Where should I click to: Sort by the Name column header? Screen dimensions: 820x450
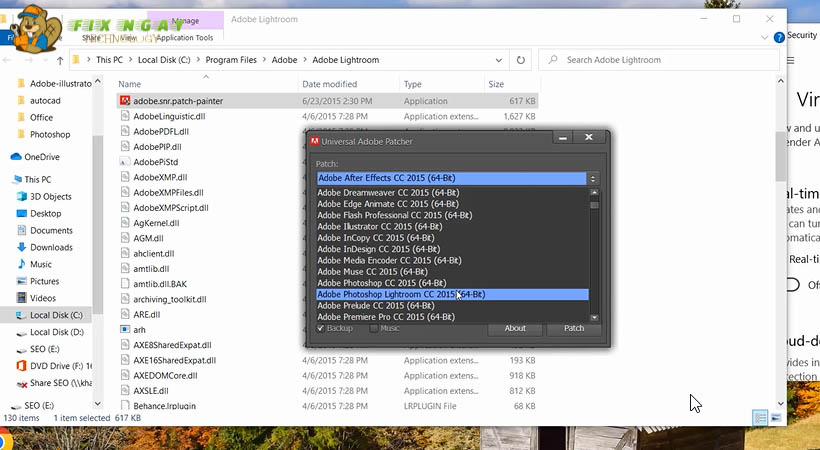(129, 84)
